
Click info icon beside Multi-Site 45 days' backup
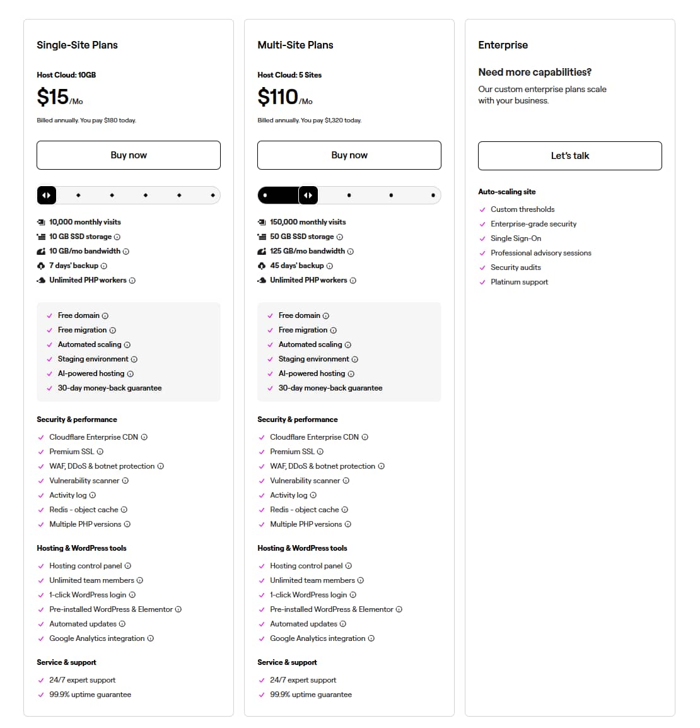click(330, 266)
